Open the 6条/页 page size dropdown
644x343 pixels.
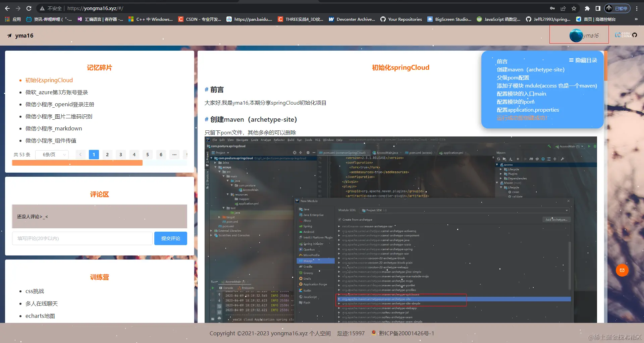click(x=52, y=155)
